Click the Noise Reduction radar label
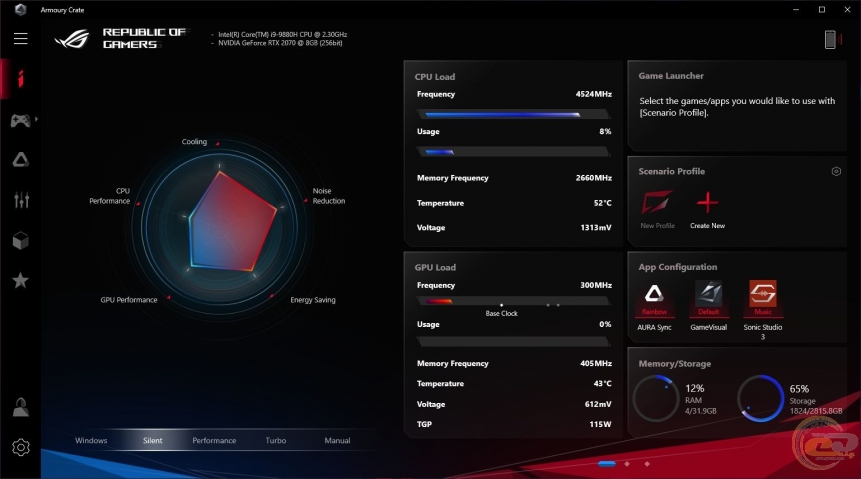The width and height of the screenshot is (861, 479). click(329, 196)
